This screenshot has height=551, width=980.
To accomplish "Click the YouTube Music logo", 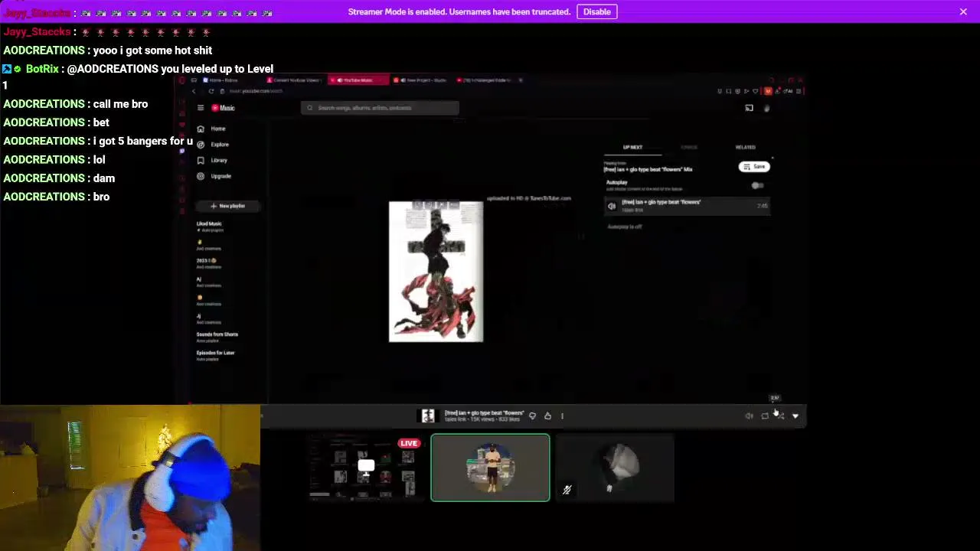I will click(224, 108).
